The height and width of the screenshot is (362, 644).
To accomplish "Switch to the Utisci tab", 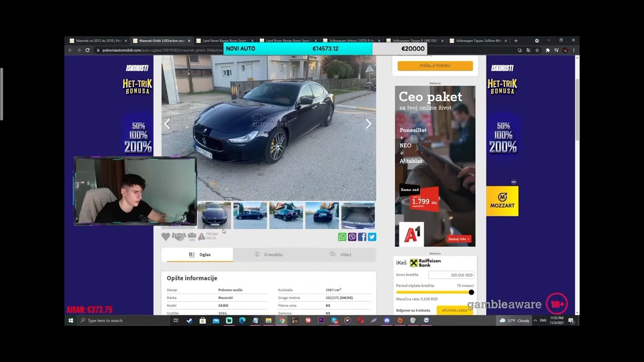I will point(340,254).
